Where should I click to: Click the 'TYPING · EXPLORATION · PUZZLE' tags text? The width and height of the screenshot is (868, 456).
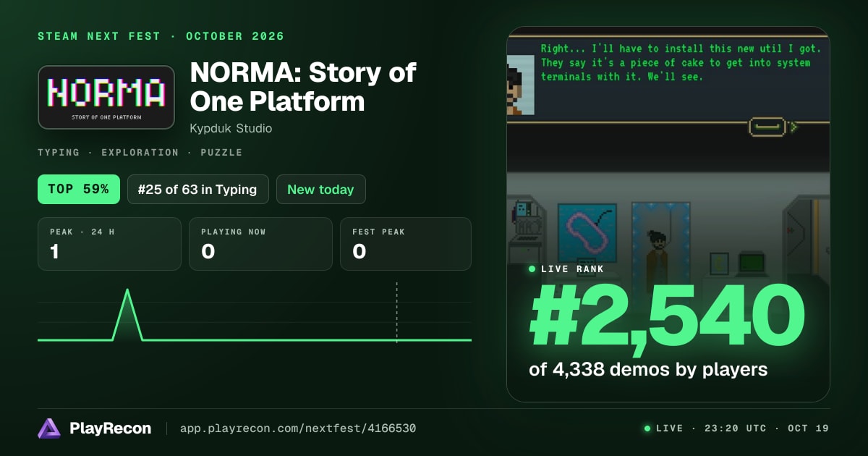pos(140,153)
